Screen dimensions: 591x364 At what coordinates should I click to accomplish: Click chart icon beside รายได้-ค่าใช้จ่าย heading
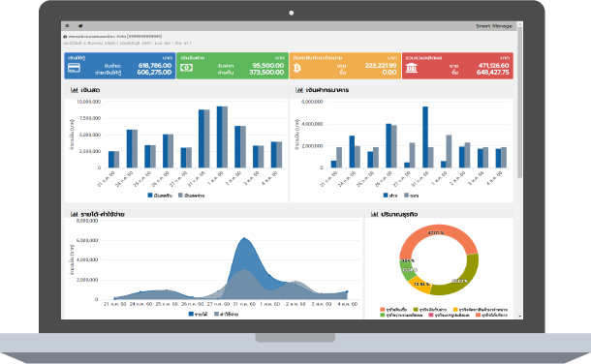(75, 214)
